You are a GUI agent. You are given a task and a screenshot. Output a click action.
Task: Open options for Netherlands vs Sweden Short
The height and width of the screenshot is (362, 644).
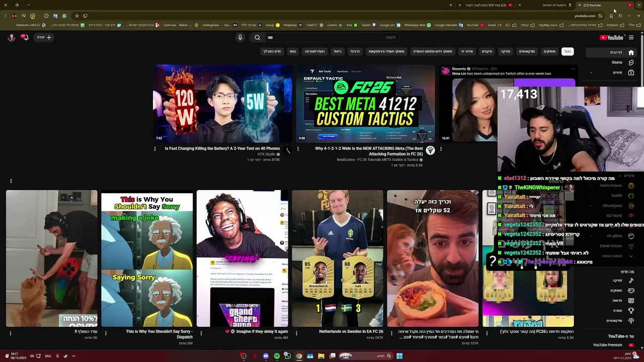pos(296,333)
